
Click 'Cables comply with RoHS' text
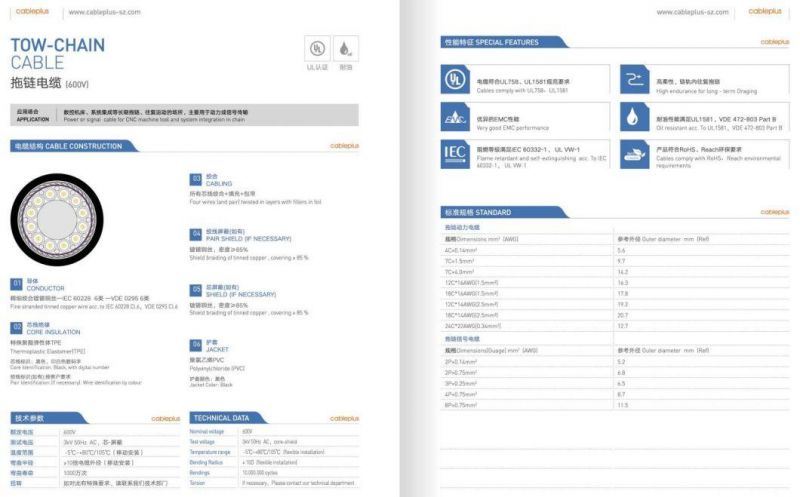click(718, 161)
